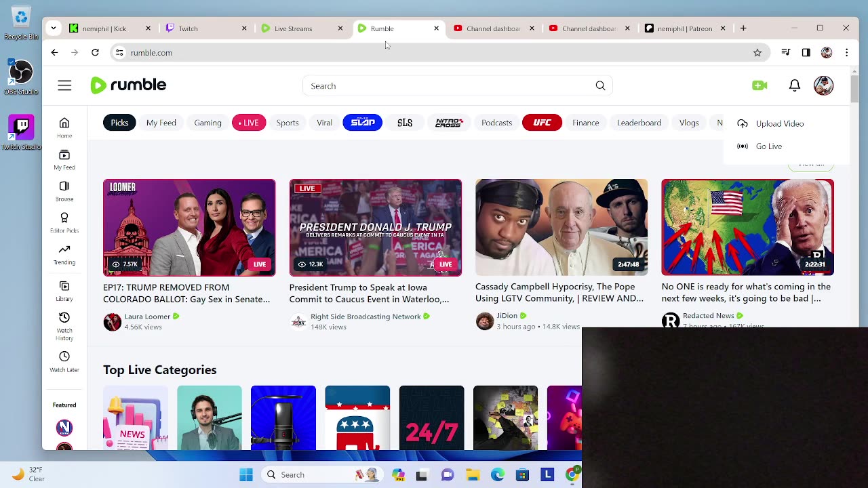Screen dimensions: 868x488
Task: Open the green camera upload icon
Action: (759, 85)
